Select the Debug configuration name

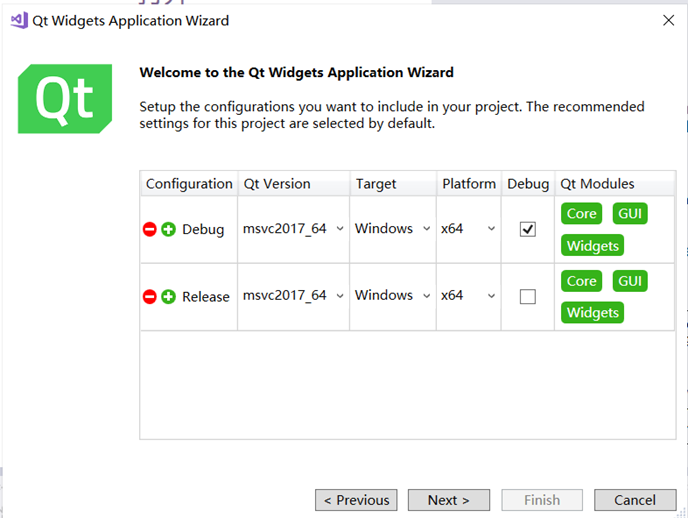point(203,229)
